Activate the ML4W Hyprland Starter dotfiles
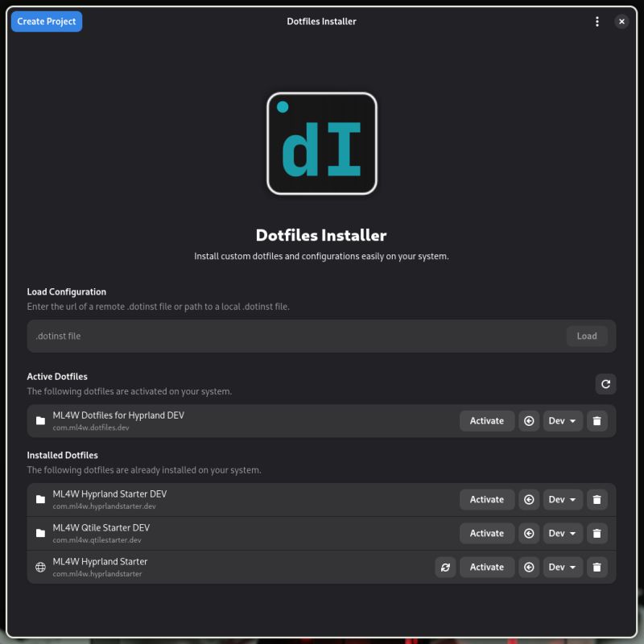This screenshot has width=644, height=644. click(486, 567)
